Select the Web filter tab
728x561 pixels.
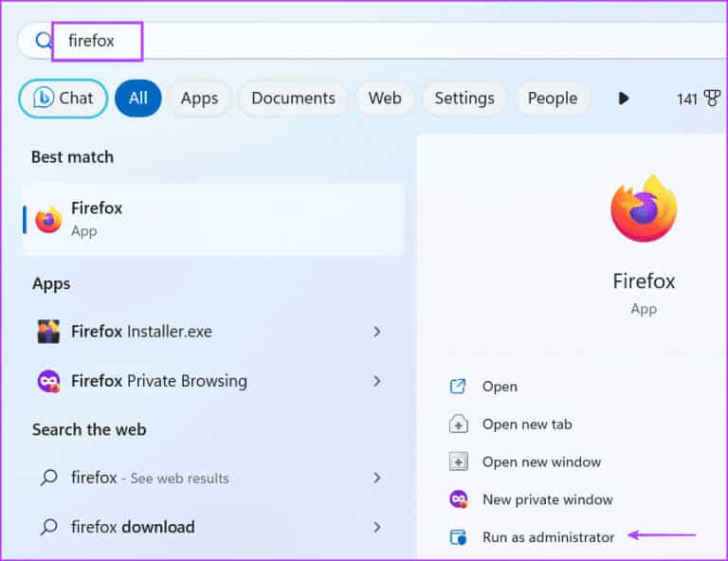385,98
